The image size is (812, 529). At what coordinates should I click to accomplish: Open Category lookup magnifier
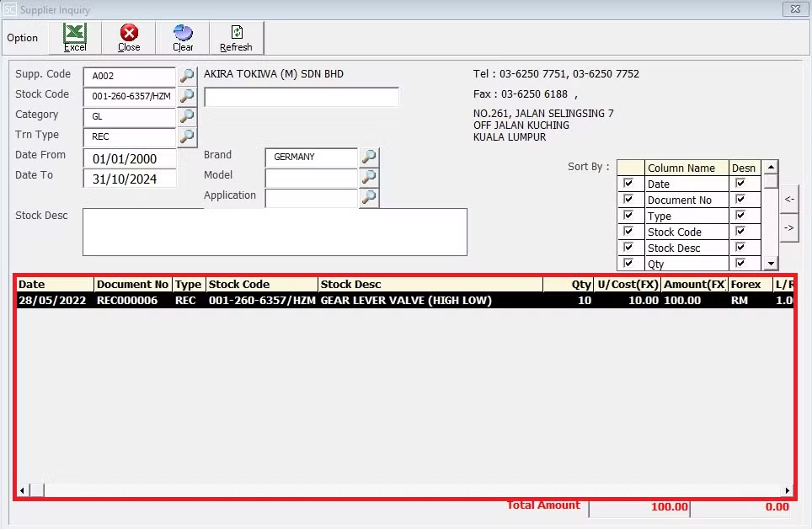click(187, 116)
